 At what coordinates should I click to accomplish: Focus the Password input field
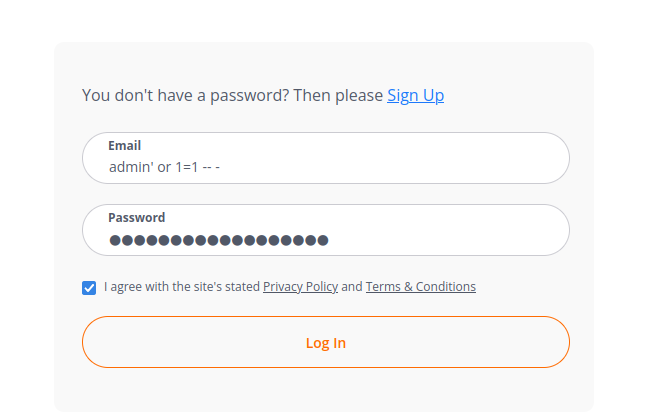pyautogui.click(x=326, y=230)
